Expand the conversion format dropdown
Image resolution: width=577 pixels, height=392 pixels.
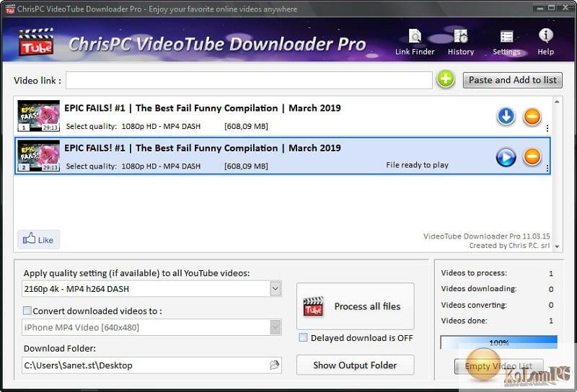276,327
